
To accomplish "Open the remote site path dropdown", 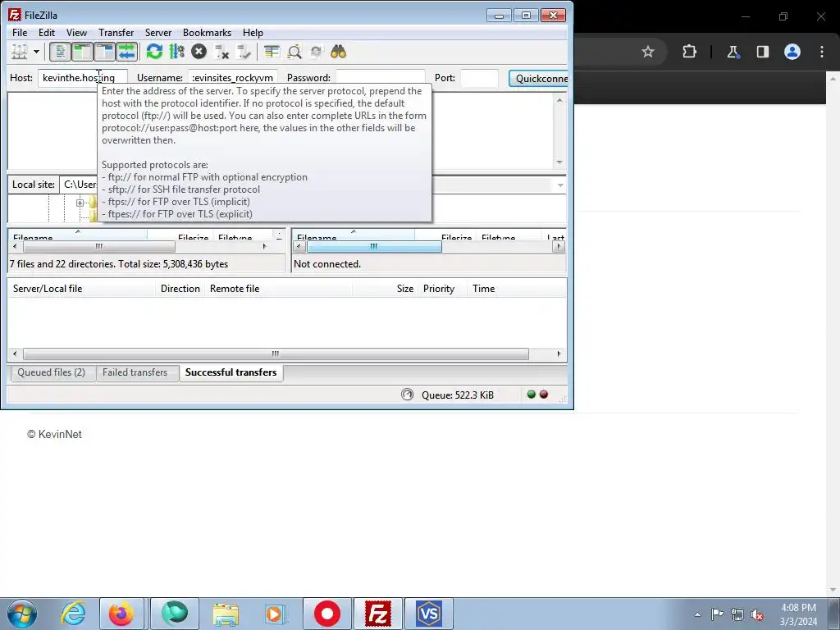I will coord(560,185).
